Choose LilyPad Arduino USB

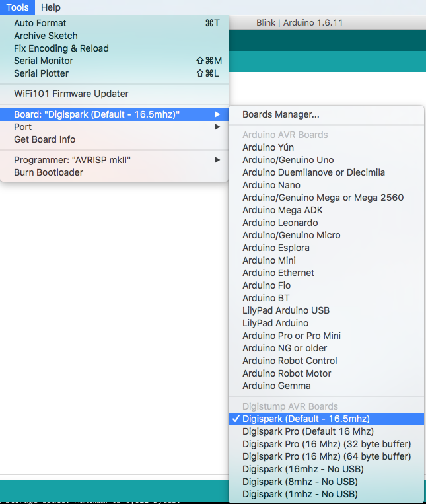(x=326, y=310)
